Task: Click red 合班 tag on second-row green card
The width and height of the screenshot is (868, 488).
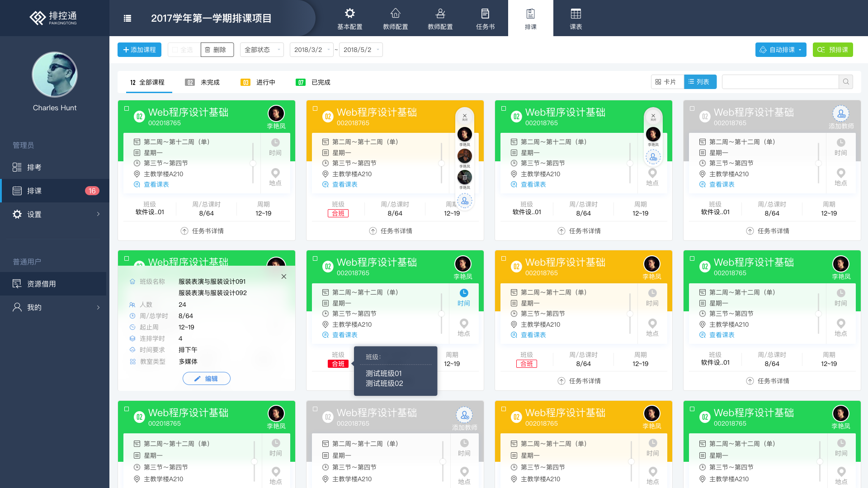Action: 338,364
